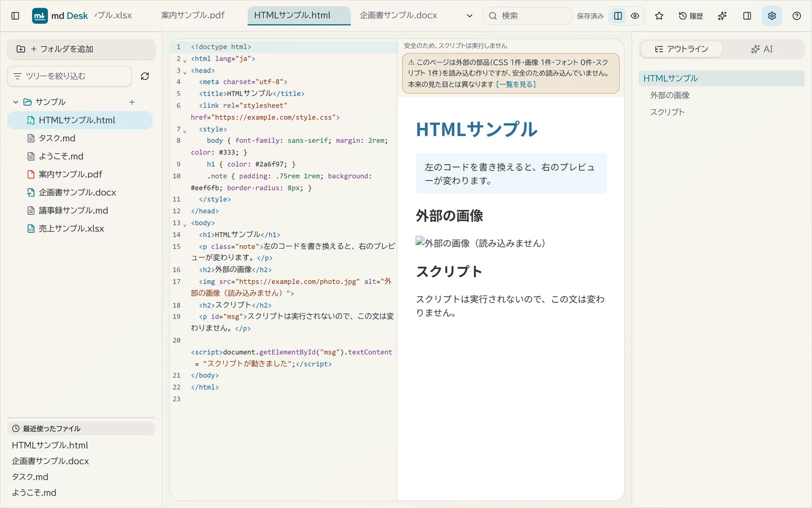Viewport: 812px width, 508px height.
Task: Click the ツリーを絞り込む filter field
Action: click(70, 76)
